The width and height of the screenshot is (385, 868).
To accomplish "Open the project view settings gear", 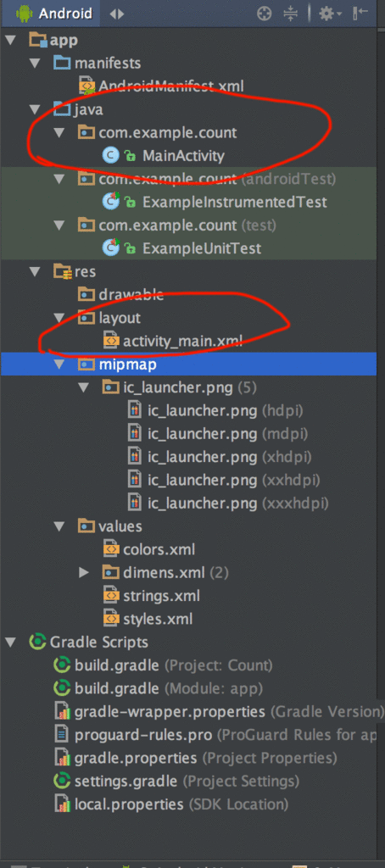I will point(331,14).
